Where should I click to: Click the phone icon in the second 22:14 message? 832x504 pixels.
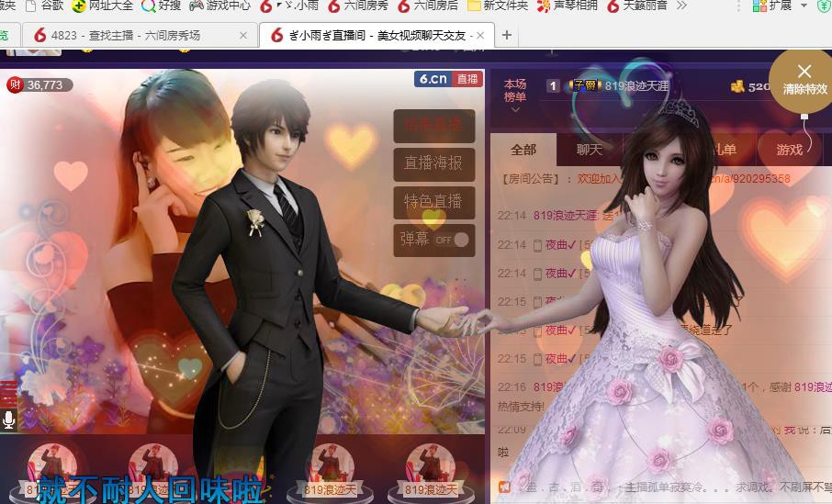tap(537, 245)
